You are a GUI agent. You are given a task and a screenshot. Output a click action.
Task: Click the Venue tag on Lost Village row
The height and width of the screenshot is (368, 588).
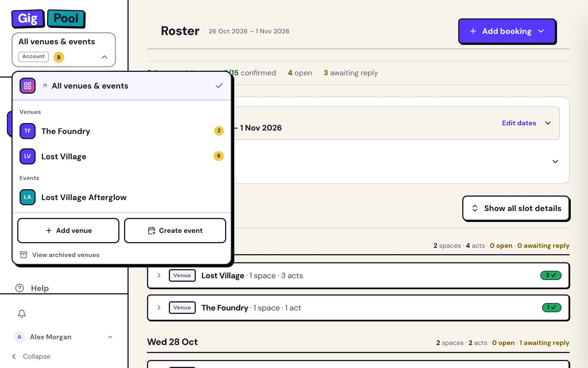[182, 275]
